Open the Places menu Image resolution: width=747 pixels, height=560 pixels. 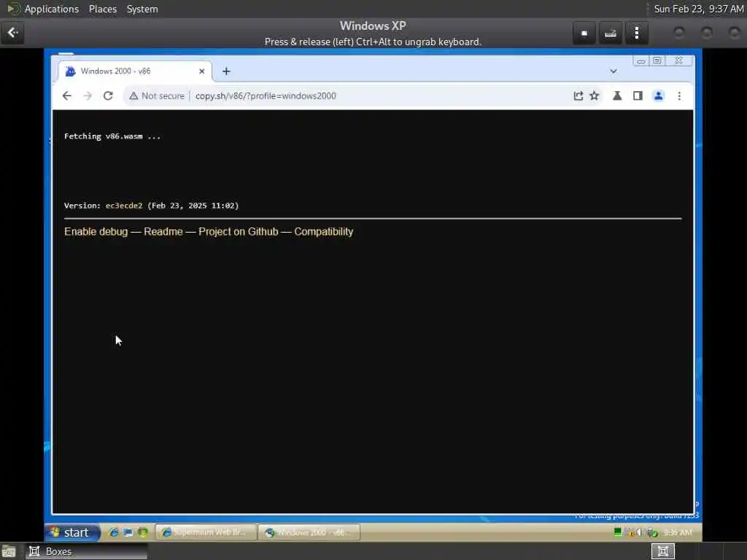tap(102, 9)
